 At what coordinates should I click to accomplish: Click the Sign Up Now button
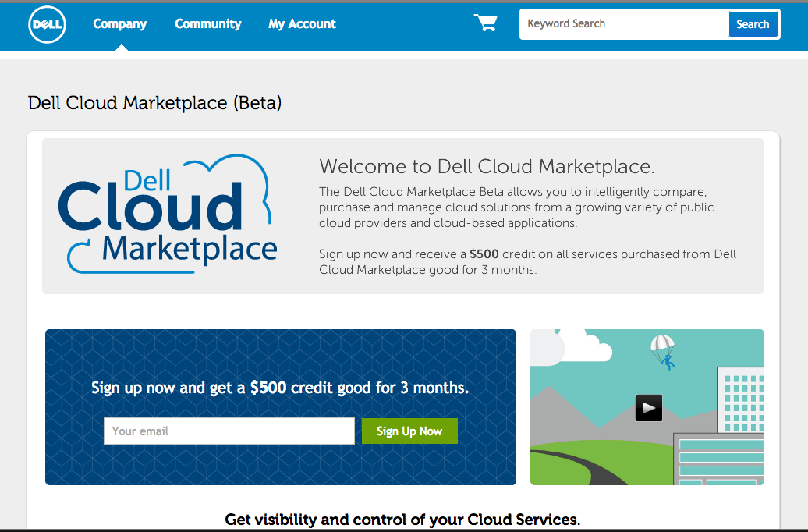click(409, 431)
